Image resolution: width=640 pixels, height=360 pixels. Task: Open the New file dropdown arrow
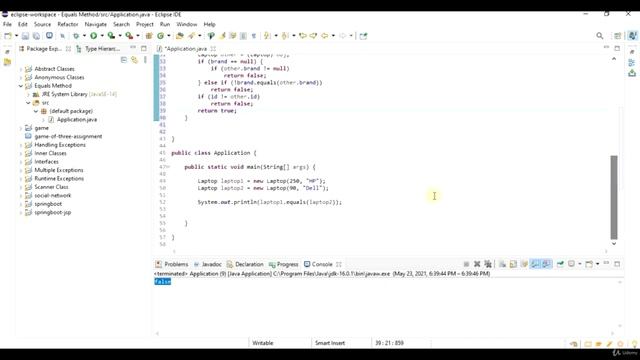pos(16,36)
